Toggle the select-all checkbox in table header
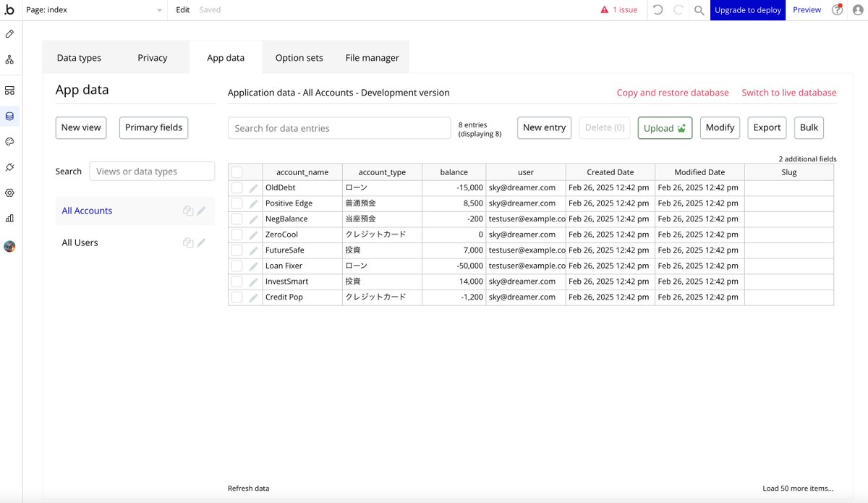The height and width of the screenshot is (503, 868). click(x=237, y=172)
